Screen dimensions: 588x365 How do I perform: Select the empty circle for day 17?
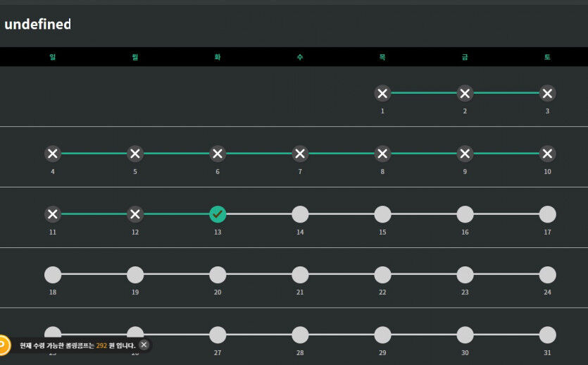pos(547,214)
